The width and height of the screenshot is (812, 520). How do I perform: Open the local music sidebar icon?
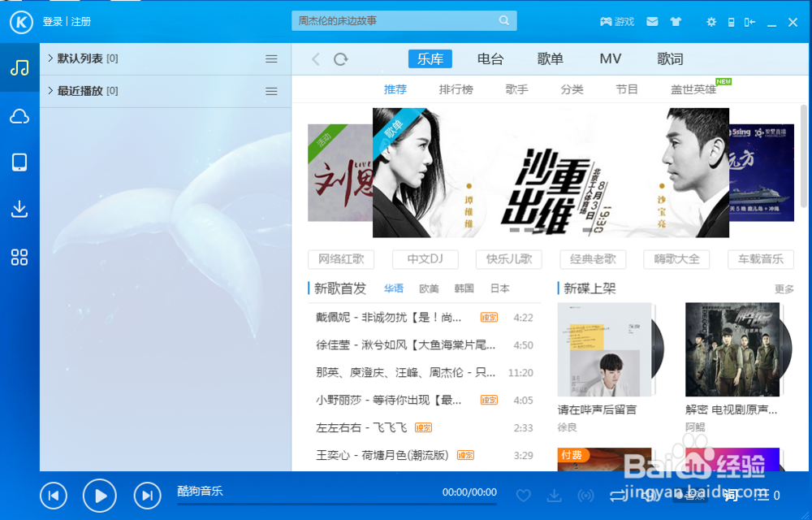[19, 68]
